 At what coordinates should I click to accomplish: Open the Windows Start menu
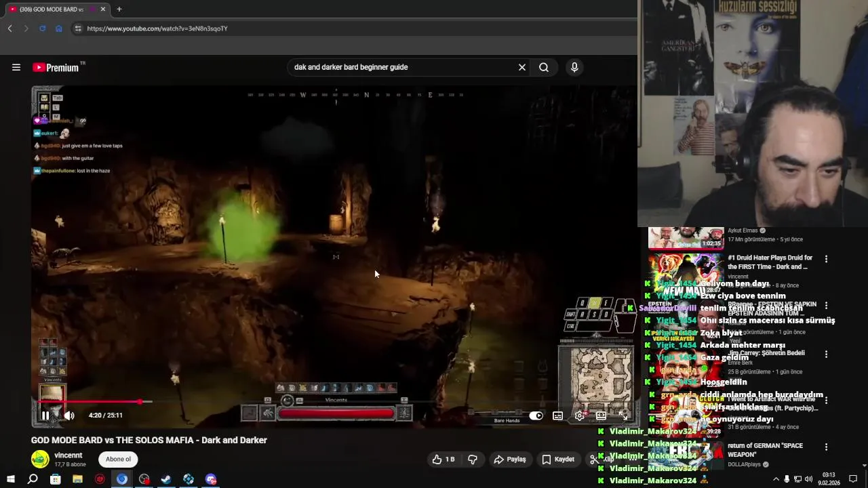(x=10, y=479)
